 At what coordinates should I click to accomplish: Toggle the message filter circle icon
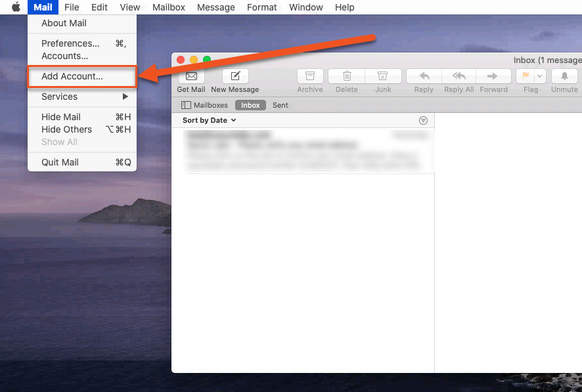point(423,121)
